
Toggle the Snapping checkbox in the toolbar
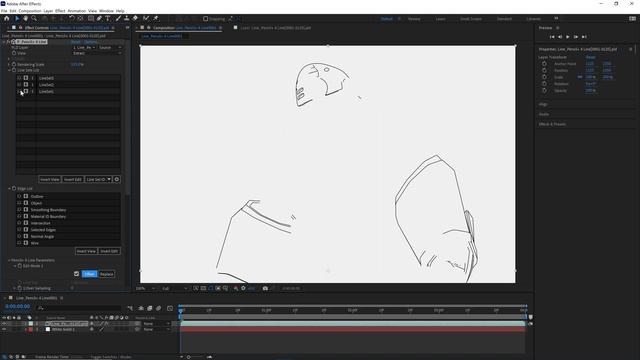pos(205,19)
